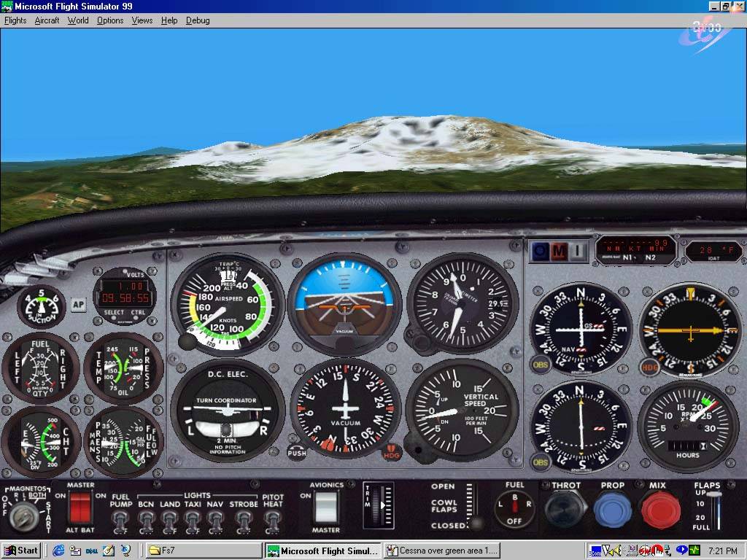Screen dimensions: 747x560
Task: Toggle the Pitot Heat switch
Action: pos(273,521)
